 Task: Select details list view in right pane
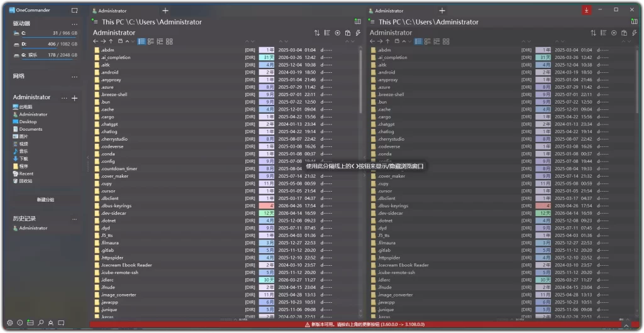[418, 41]
